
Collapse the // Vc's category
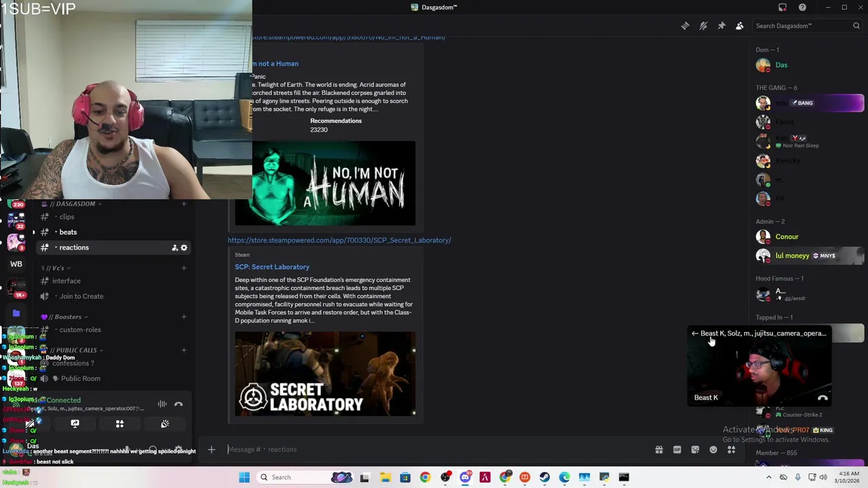click(57, 268)
